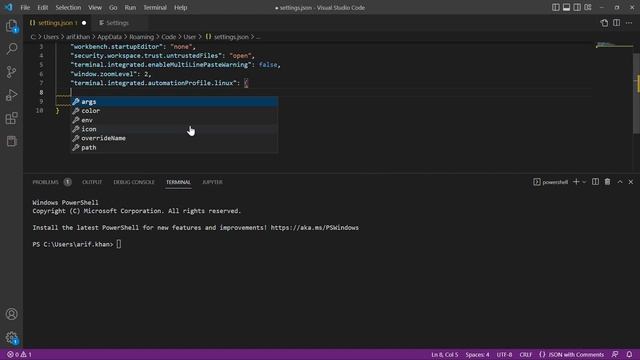Choose 'env' from the suggestion list
This screenshot has height=360, width=640.
coord(175,120)
